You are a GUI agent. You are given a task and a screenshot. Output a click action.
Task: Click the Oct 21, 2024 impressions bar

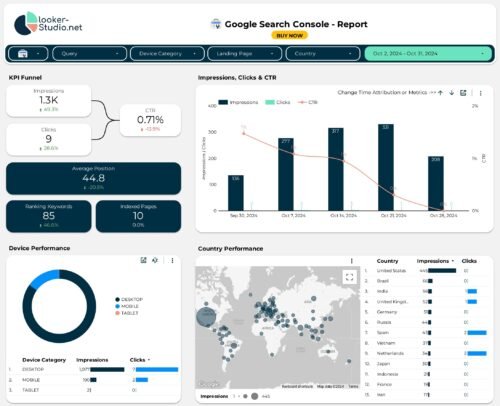pos(386,167)
